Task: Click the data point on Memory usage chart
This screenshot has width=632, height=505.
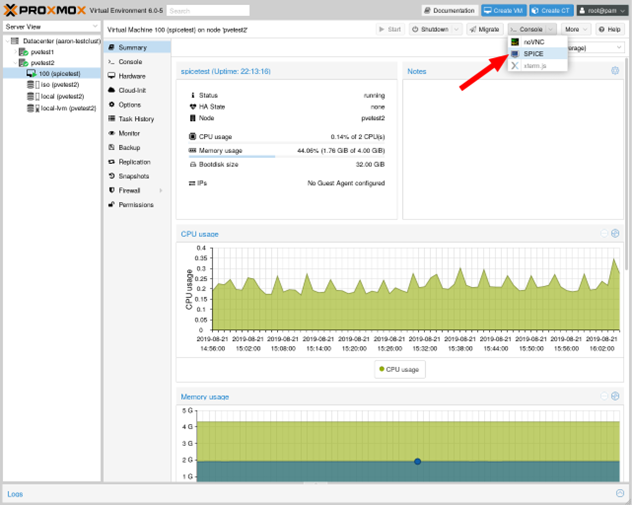Action: (x=417, y=461)
